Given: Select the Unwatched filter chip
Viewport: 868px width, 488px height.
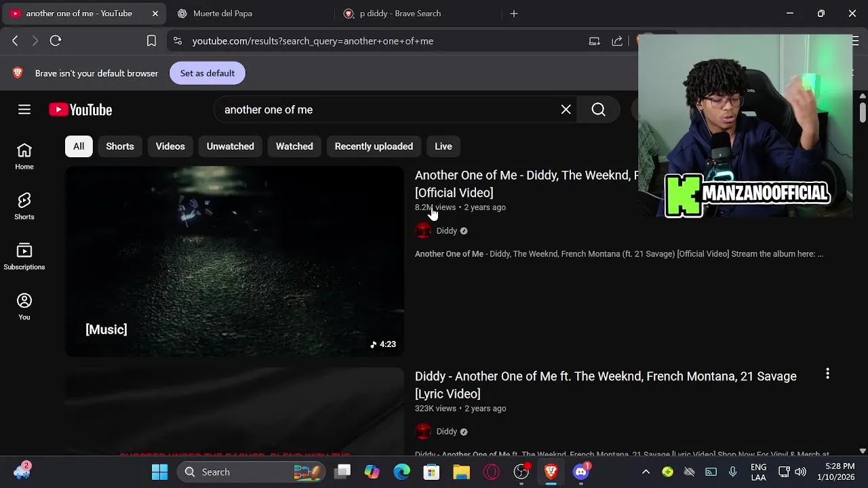Looking at the screenshot, I should tap(231, 146).
